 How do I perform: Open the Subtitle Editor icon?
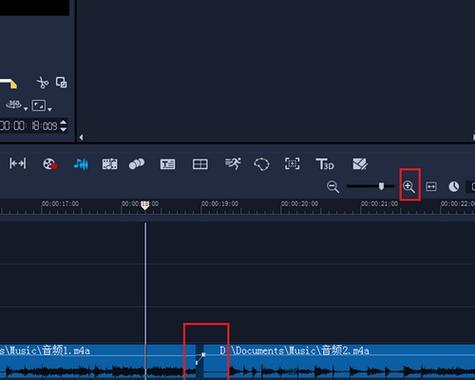[167, 164]
